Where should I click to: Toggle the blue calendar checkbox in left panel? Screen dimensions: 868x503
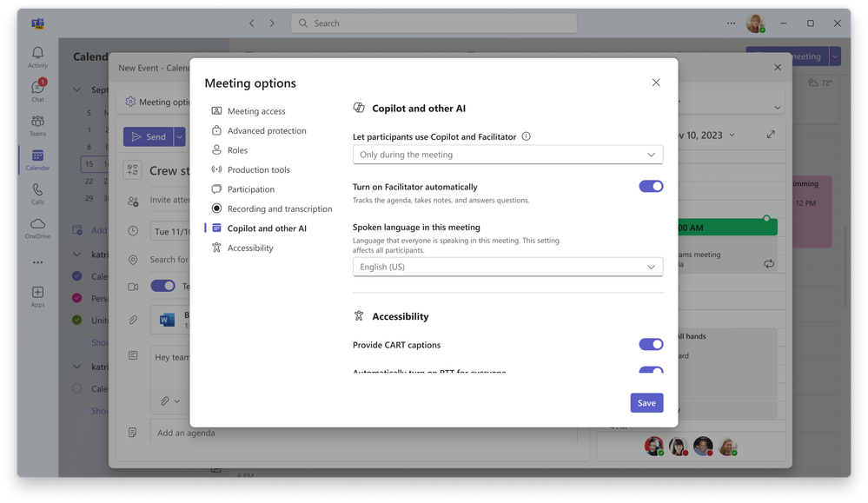[77, 276]
